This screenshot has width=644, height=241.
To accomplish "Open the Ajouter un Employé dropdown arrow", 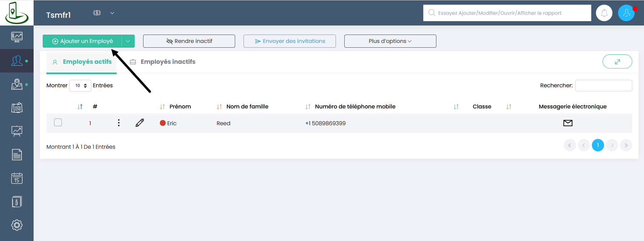I will coord(128,41).
